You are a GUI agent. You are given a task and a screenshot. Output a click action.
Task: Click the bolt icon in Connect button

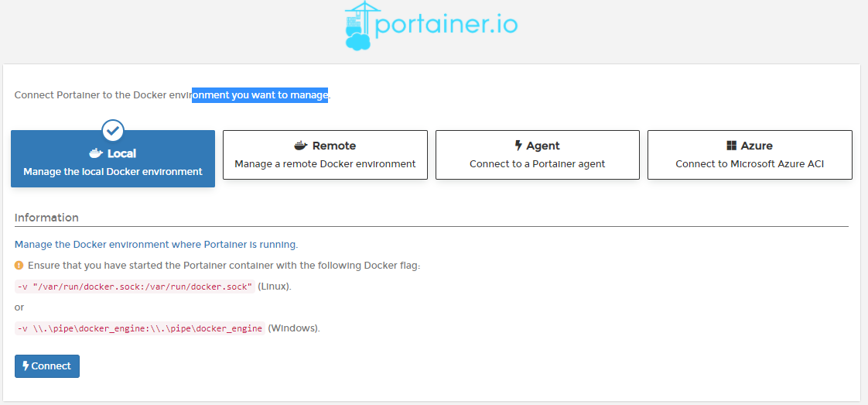point(26,366)
